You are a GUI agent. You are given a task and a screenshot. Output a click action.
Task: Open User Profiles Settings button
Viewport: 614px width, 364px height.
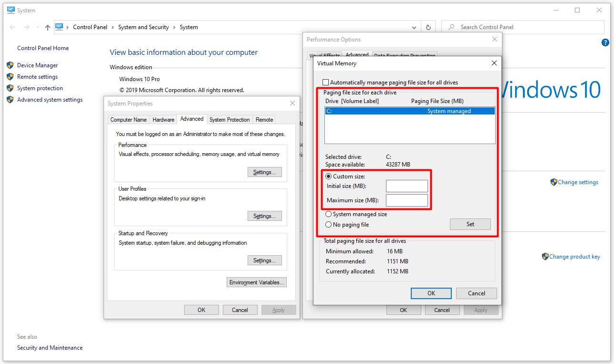tap(264, 216)
